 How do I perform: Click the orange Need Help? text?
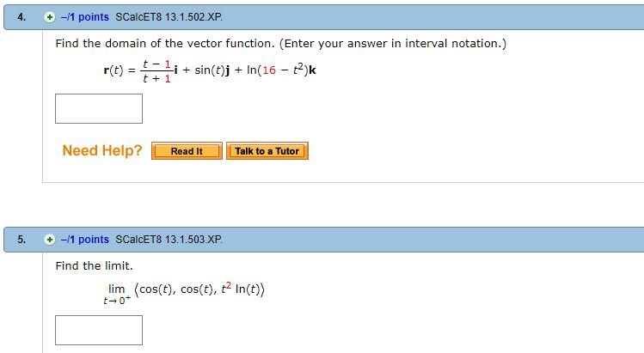pyautogui.click(x=101, y=151)
